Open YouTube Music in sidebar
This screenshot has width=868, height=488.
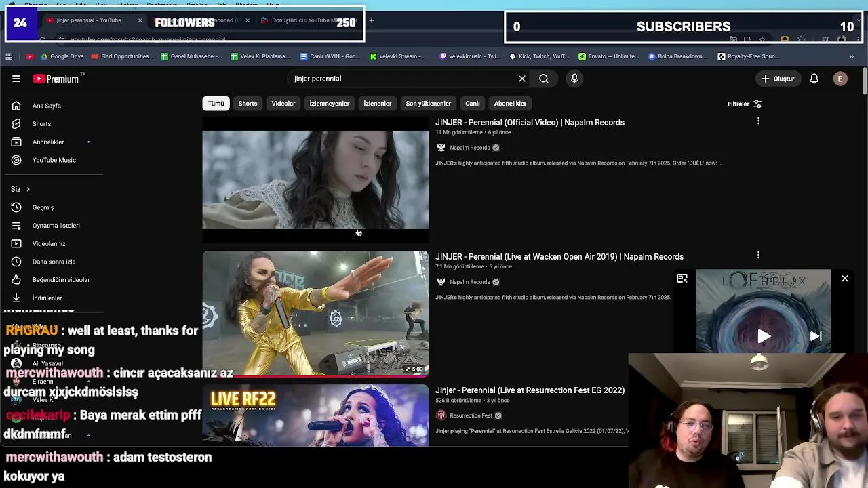(54, 160)
